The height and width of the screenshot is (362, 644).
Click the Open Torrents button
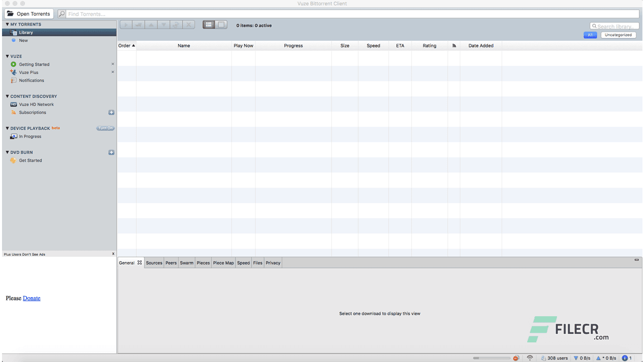[29, 14]
